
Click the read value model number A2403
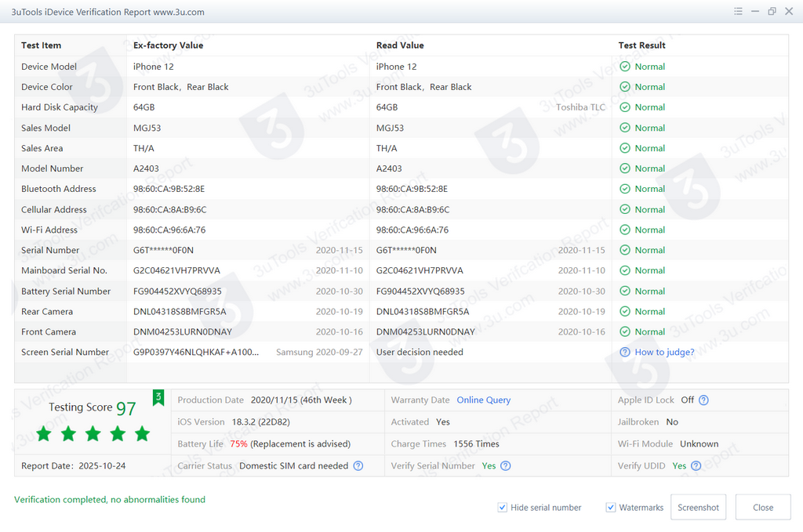389,168
